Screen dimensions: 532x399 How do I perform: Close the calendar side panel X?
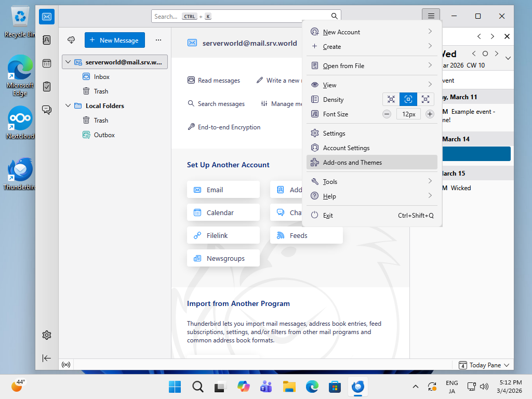pos(507,36)
